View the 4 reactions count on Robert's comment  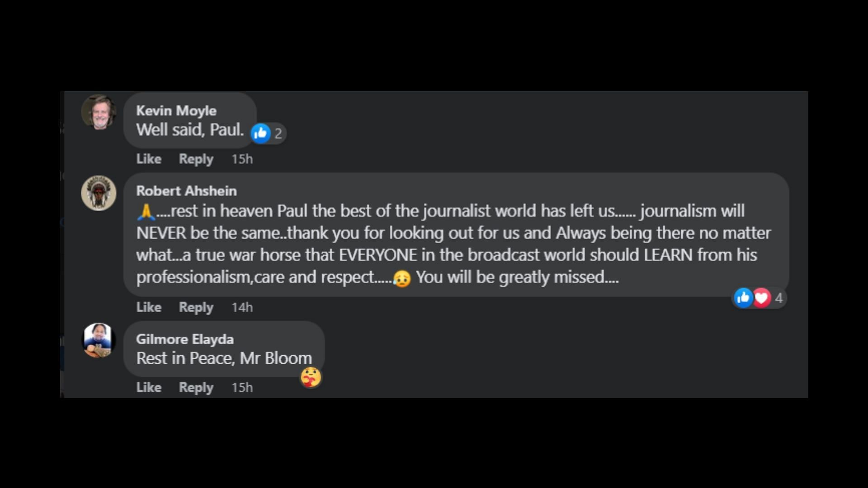[778, 298]
